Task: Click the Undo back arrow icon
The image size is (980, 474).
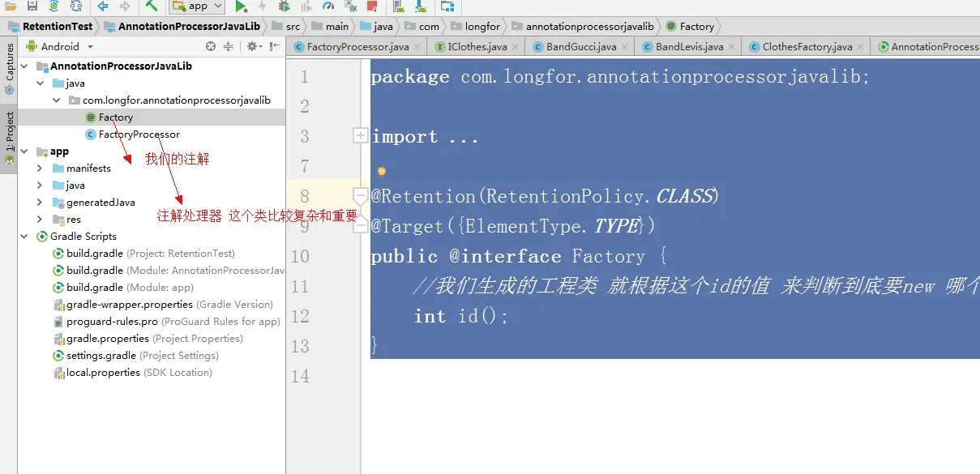Action: [x=102, y=6]
